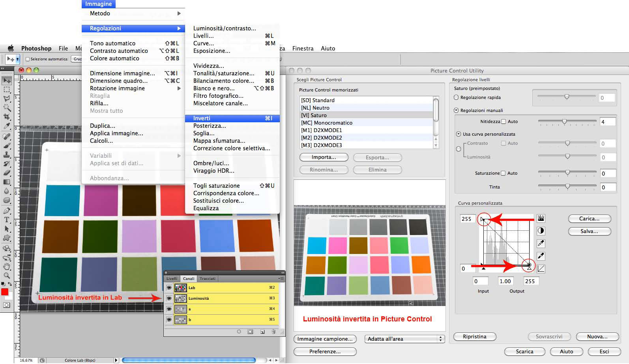Open Move tool preset picker arrow
This screenshot has width=629, height=364.
(17, 59)
